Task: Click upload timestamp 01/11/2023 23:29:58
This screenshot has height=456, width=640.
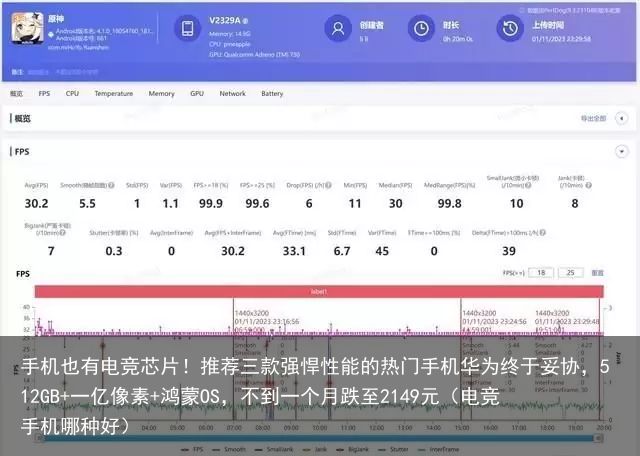Action: pyautogui.click(x=561, y=39)
